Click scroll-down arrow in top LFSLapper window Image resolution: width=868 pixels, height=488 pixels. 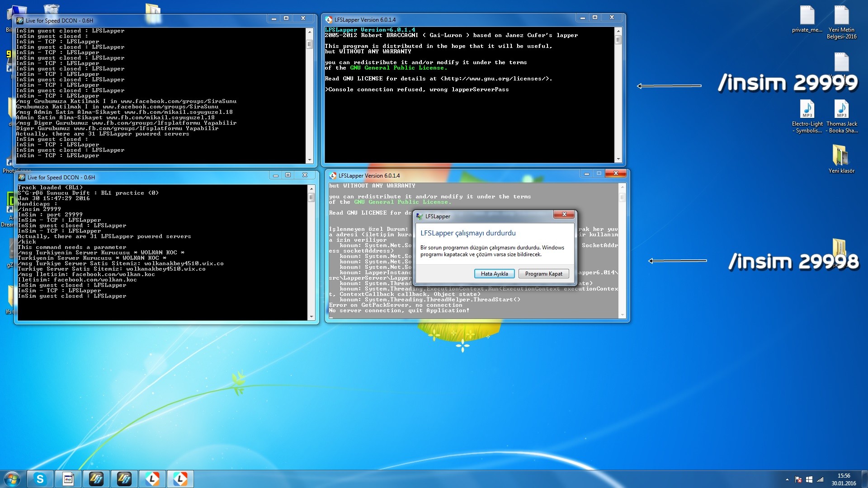[618, 159]
